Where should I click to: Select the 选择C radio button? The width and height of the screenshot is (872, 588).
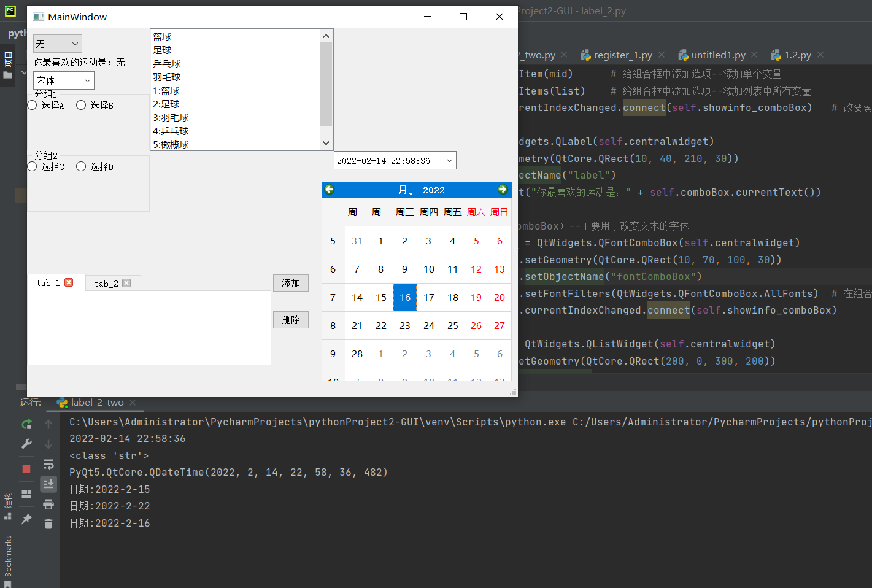(31, 166)
